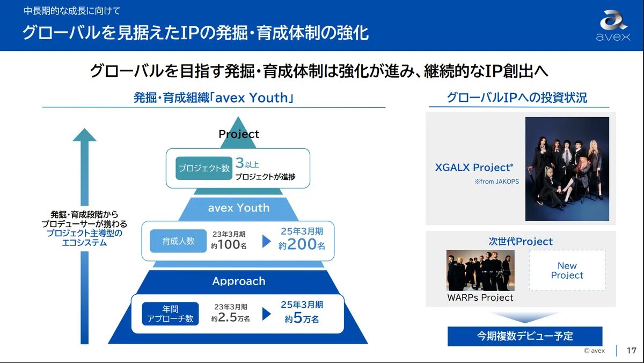Click the プロジェクト数 label box

click(204, 168)
